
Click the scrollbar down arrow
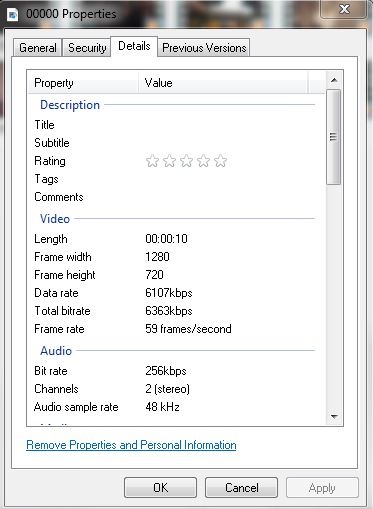point(334,416)
